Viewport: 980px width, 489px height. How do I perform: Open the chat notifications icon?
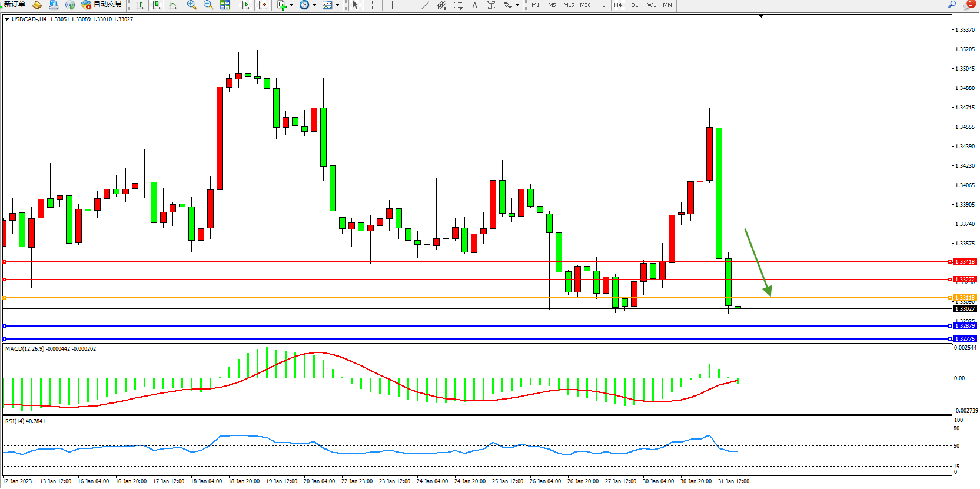(x=968, y=5)
